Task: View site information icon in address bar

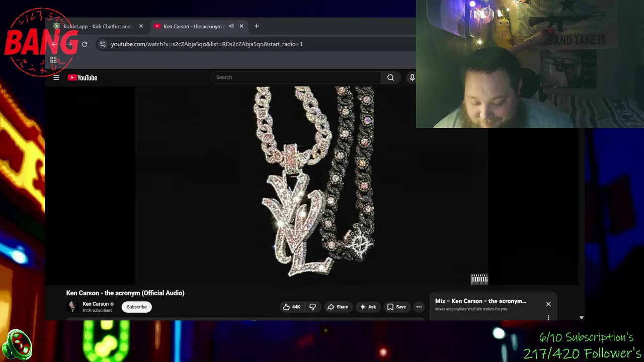Action: click(103, 44)
